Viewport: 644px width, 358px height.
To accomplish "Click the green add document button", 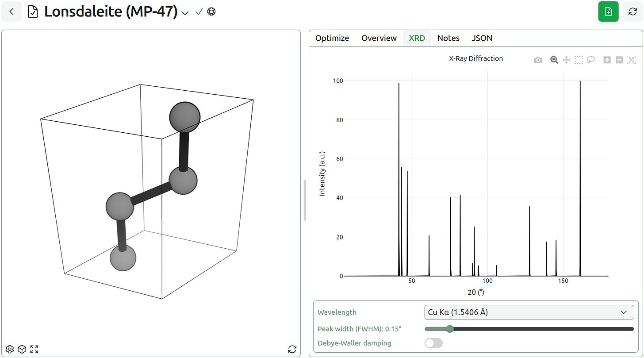I will pyautogui.click(x=608, y=12).
